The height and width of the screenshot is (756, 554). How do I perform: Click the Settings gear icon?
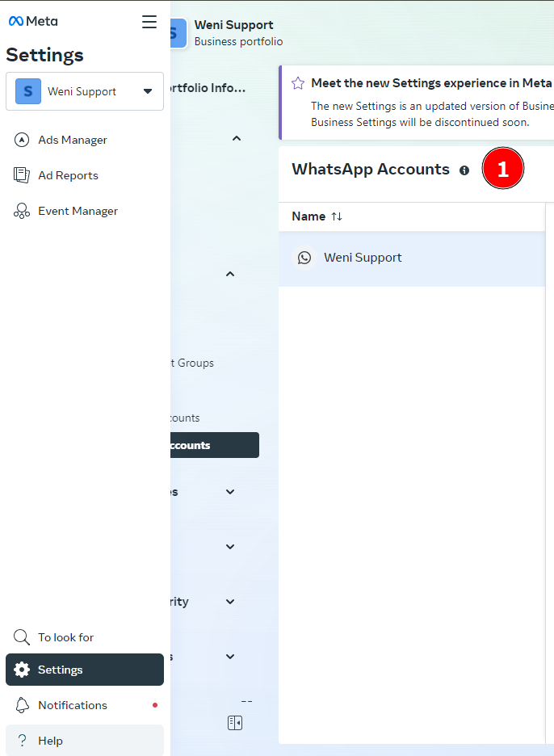(23, 670)
